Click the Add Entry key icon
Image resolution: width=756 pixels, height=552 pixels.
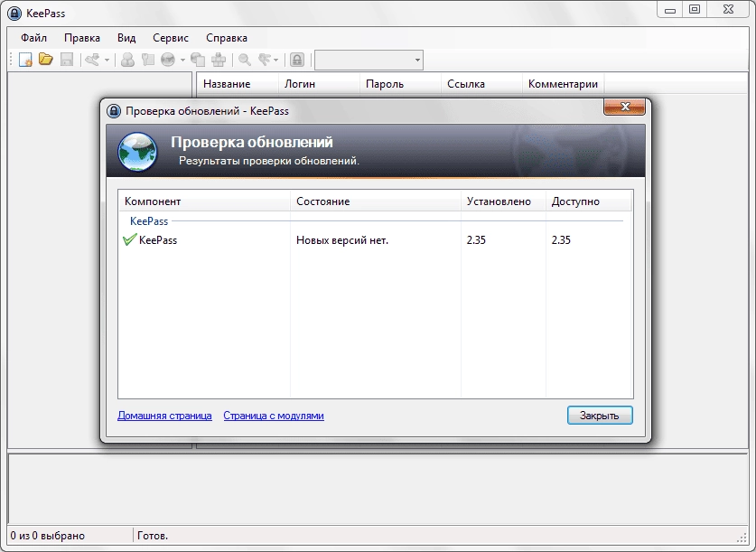(x=92, y=60)
